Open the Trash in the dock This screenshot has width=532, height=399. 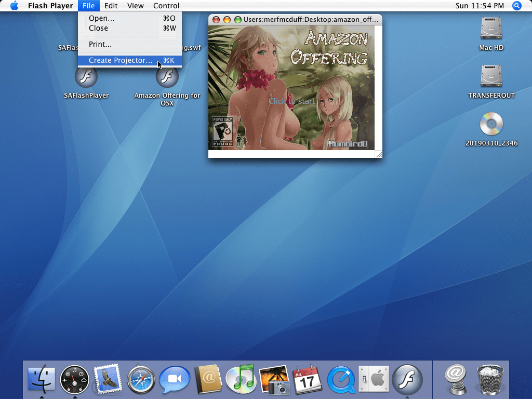[490, 379]
